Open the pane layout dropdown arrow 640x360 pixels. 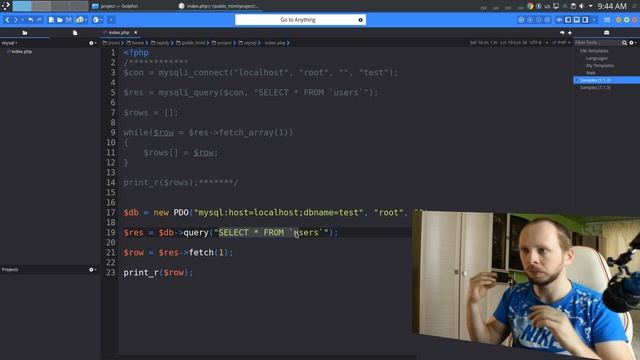click(x=594, y=20)
